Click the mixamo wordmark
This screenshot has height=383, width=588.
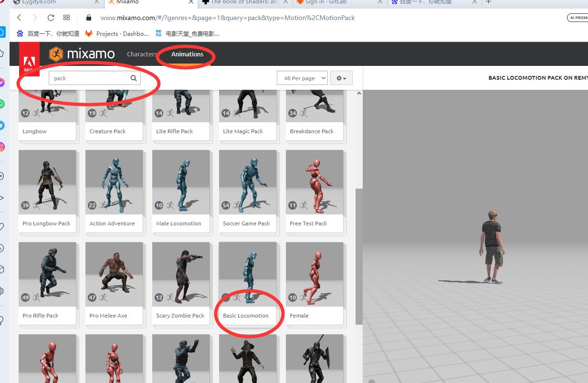click(91, 54)
